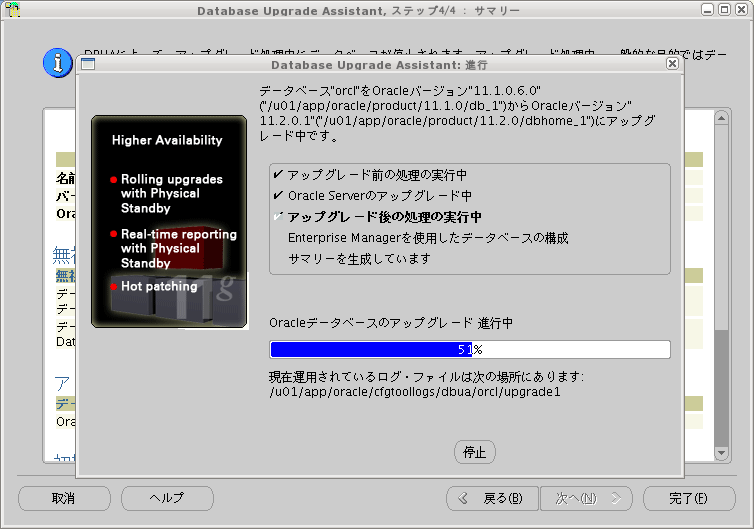754x529 pixels.
Task: Click the 'Hot patching' bullet text
Action: coord(159,286)
